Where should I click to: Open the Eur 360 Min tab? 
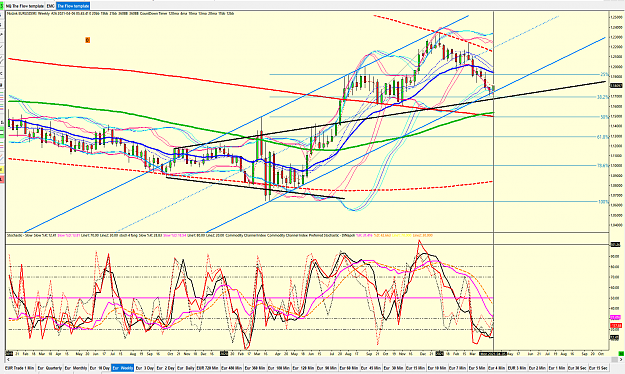(x=256, y=368)
